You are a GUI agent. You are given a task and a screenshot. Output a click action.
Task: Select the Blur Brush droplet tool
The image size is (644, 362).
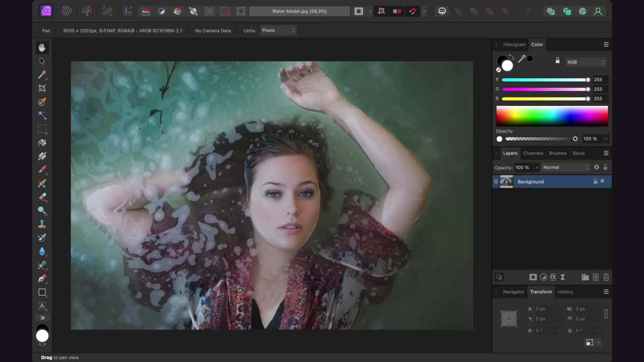click(42, 251)
